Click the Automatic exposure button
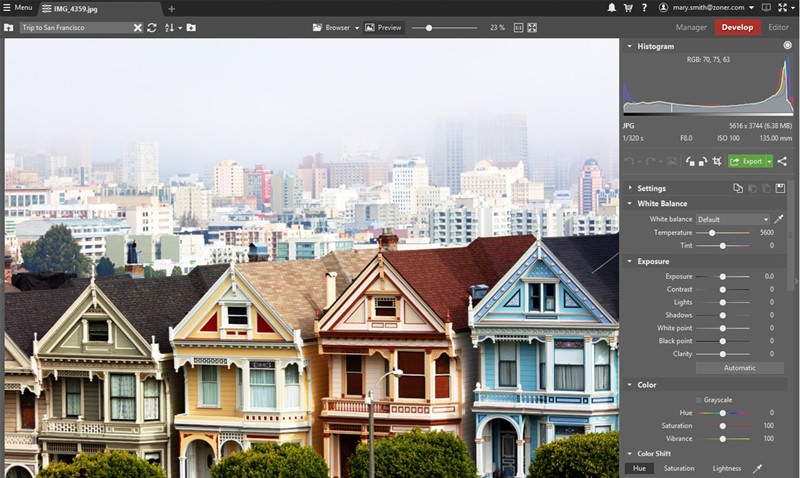Viewport: 800px width, 478px height. point(740,368)
